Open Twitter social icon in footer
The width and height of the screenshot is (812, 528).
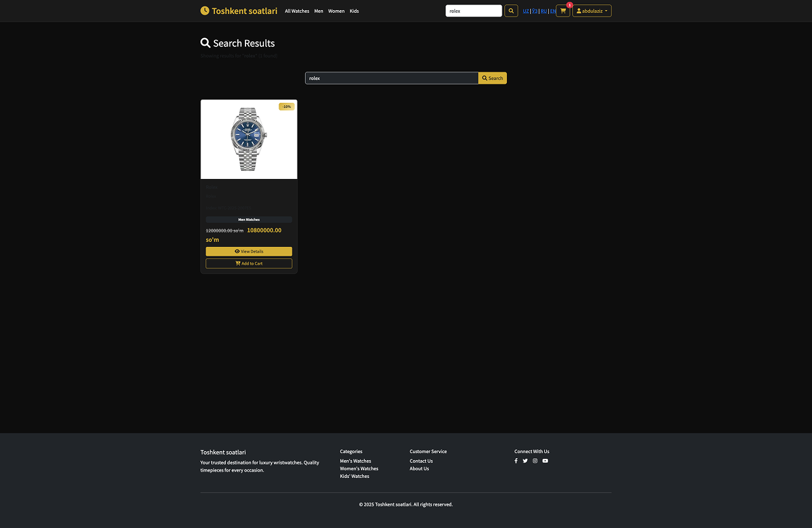tap(525, 461)
